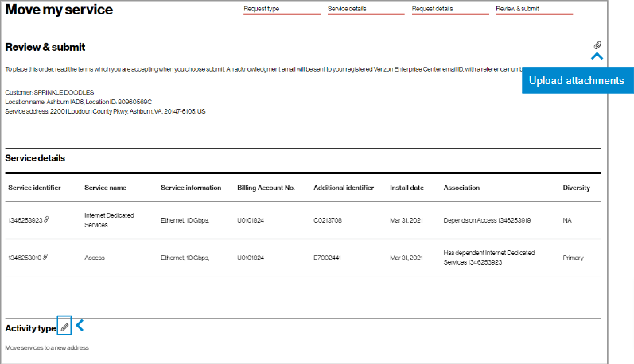Click the Additional identifier column header
634x364 pixels.
pyautogui.click(x=344, y=188)
